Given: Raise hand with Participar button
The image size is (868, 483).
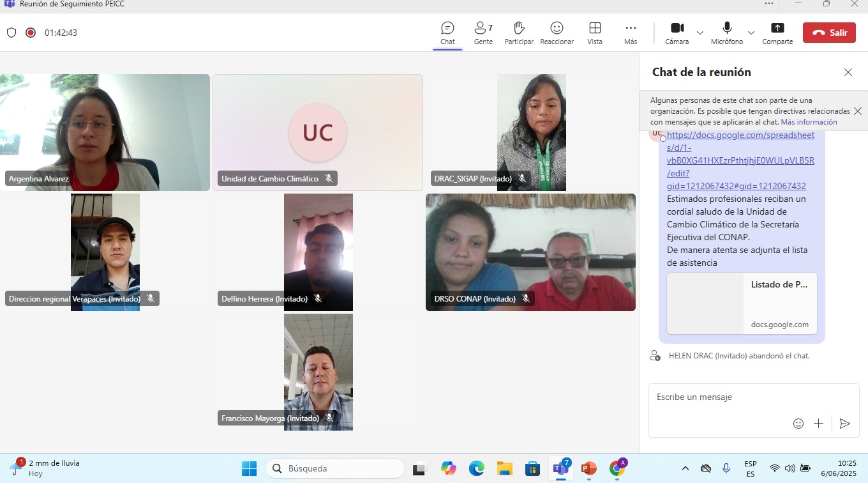Looking at the screenshot, I should [x=519, y=33].
